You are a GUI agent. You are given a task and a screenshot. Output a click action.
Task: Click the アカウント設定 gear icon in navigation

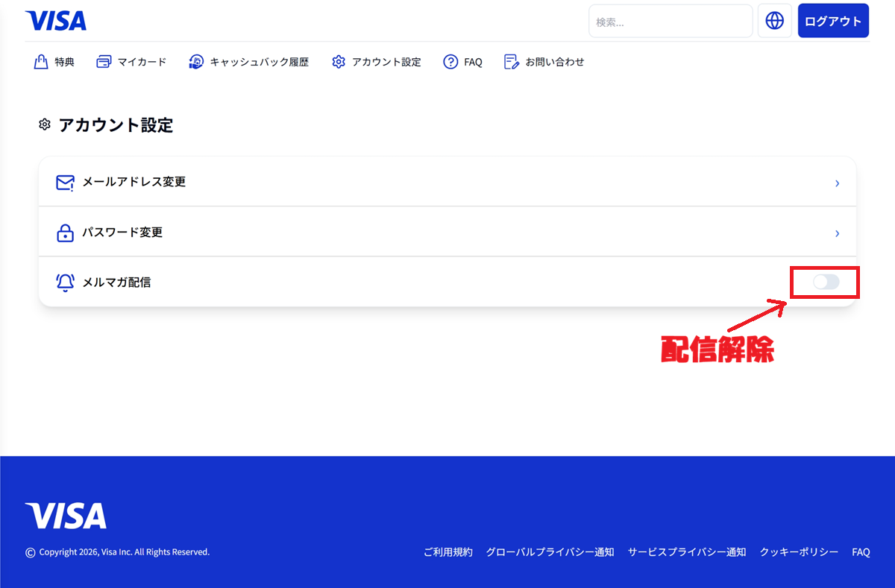point(339,62)
